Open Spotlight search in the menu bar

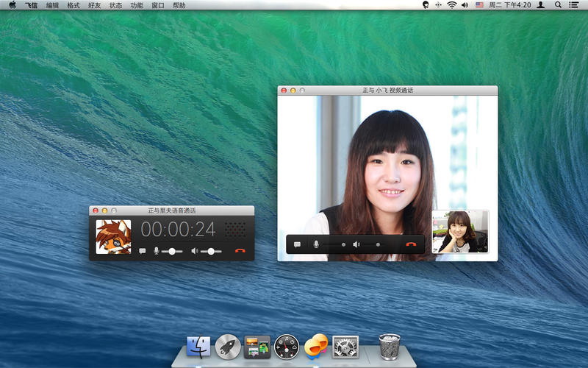click(558, 5)
